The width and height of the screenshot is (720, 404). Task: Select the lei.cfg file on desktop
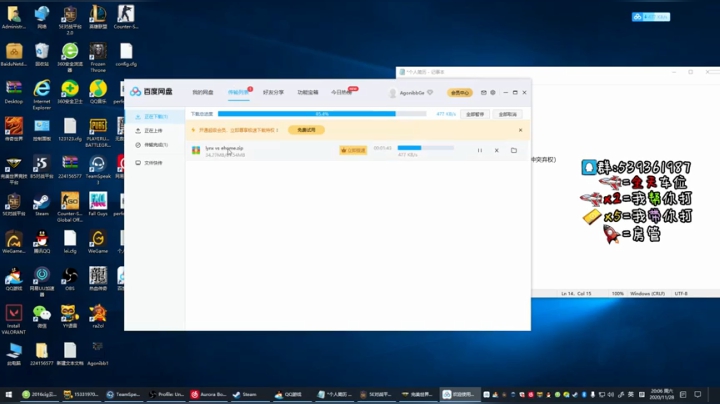tap(70, 242)
